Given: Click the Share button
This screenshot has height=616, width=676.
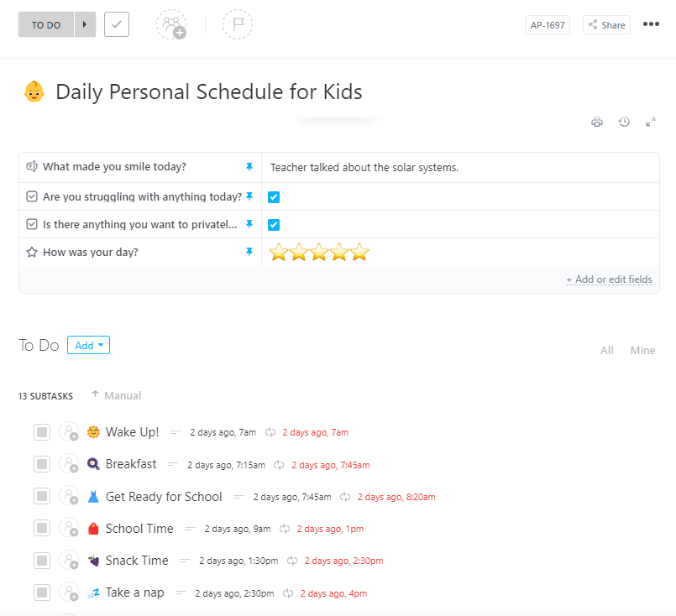Looking at the screenshot, I should click(x=605, y=24).
